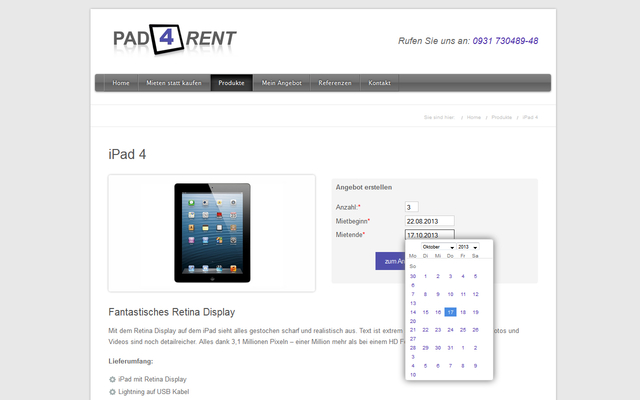Open Mieten statt kaufen menu item
The height and width of the screenshot is (400, 640).
tap(174, 83)
